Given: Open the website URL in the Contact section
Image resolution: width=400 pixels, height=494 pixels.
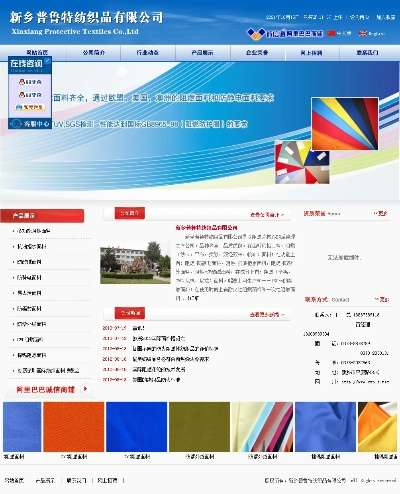Looking at the screenshot, I should (365, 382).
